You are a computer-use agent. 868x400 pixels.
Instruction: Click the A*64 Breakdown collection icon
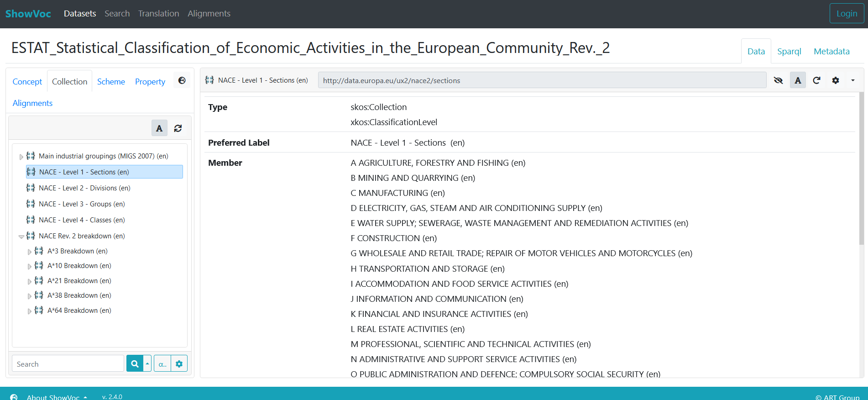pyautogui.click(x=39, y=310)
